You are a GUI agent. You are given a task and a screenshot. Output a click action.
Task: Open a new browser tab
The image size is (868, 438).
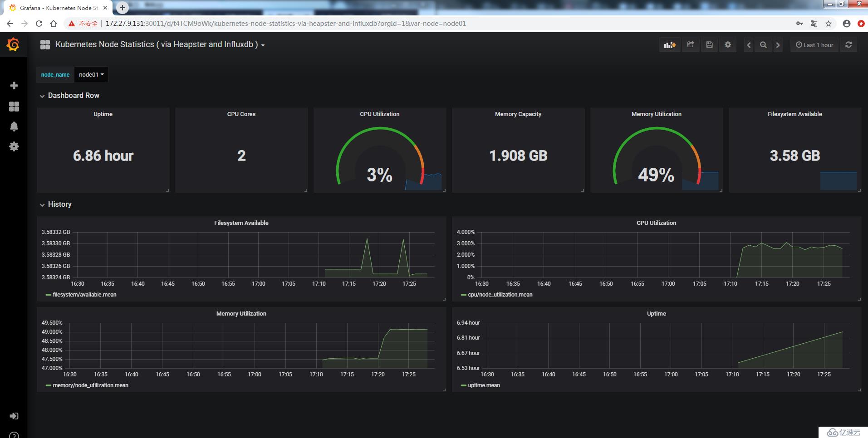point(123,8)
